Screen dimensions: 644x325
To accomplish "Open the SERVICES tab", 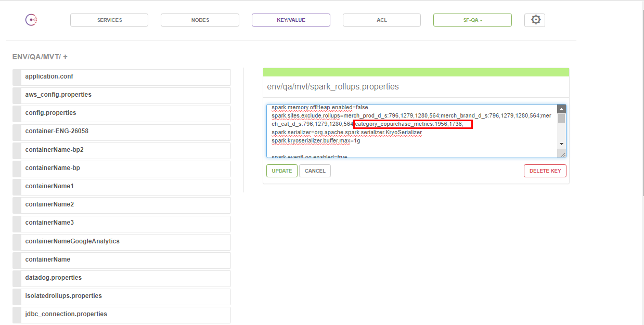I will (x=109, y=20).
